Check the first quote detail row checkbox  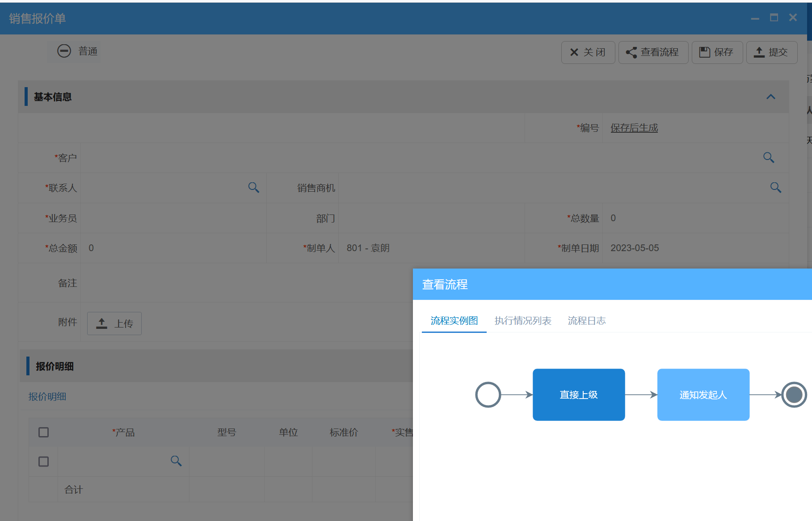pyautogui.click(x=43, y=462)
